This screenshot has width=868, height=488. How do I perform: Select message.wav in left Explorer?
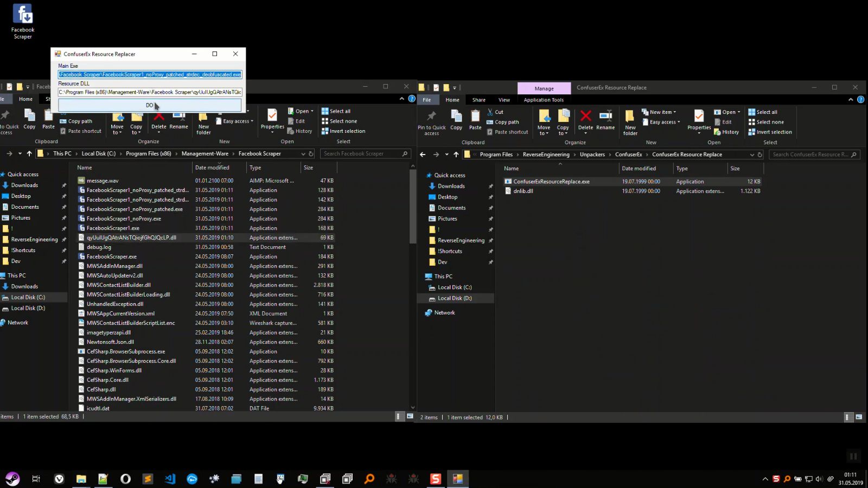102,181
